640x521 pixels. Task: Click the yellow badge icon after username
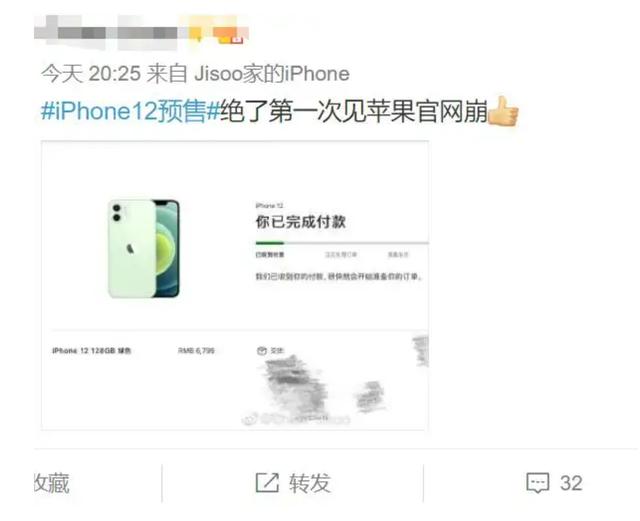196,33
